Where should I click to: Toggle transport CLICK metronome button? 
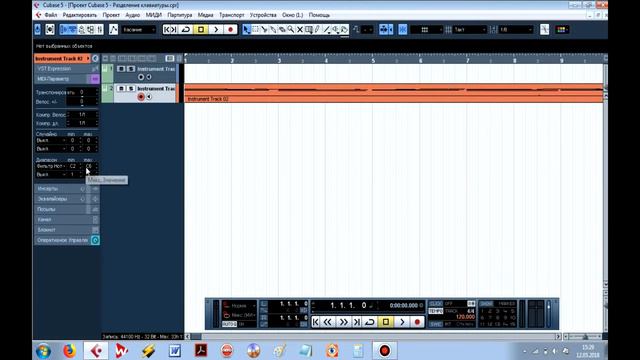436,304
